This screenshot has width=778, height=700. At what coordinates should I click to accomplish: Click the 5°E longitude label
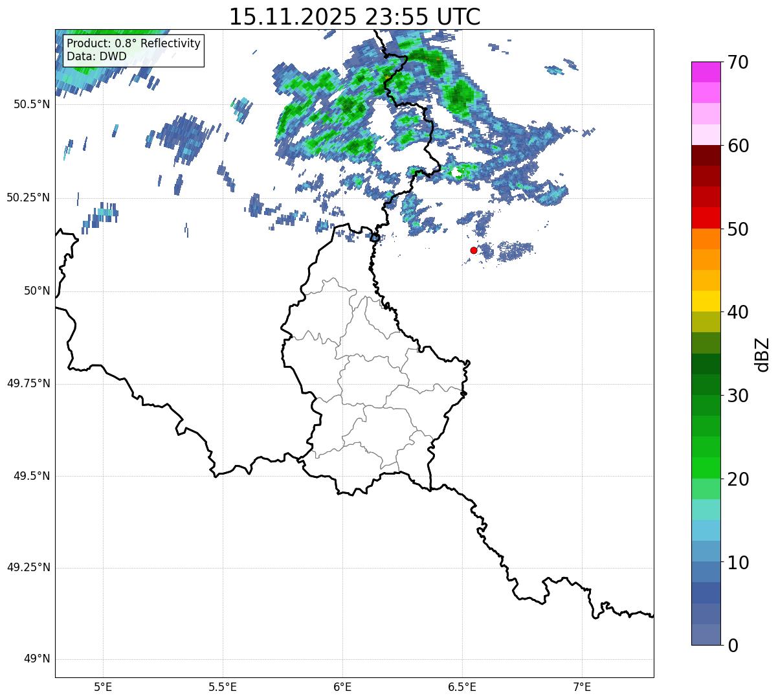click(x=103, y=686)
